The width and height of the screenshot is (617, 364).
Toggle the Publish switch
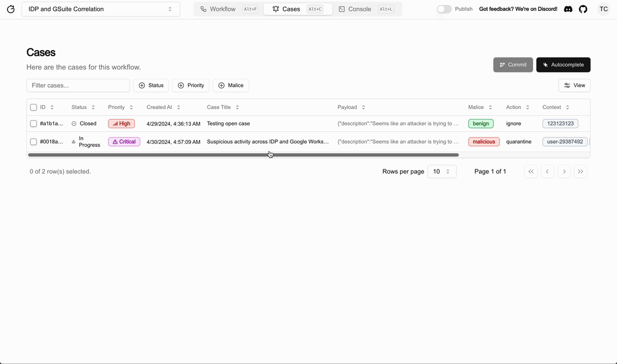point(444,9)
